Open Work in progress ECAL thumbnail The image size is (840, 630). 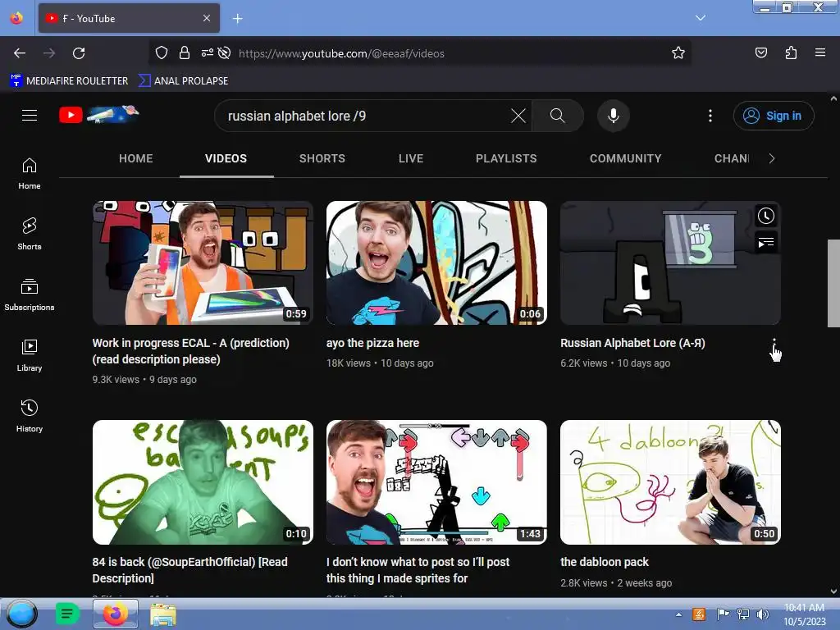click(x=203, y=263)
